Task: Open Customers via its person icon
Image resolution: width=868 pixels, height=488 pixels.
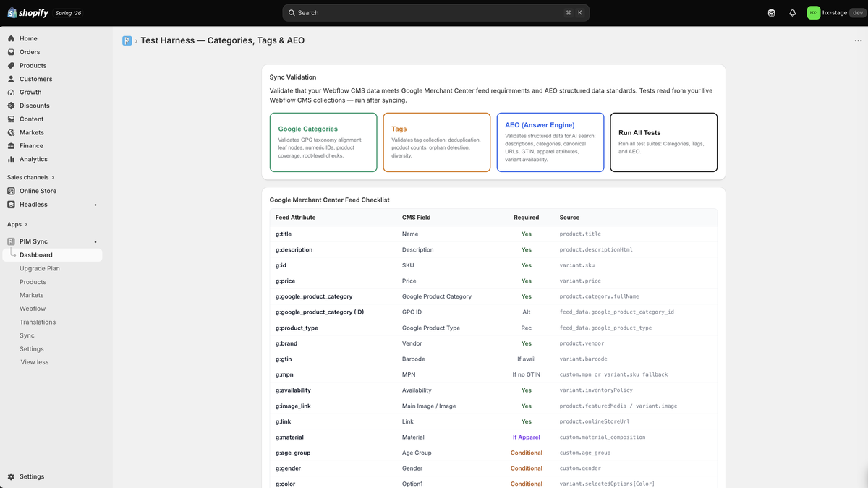Action: tap(11, 79)
